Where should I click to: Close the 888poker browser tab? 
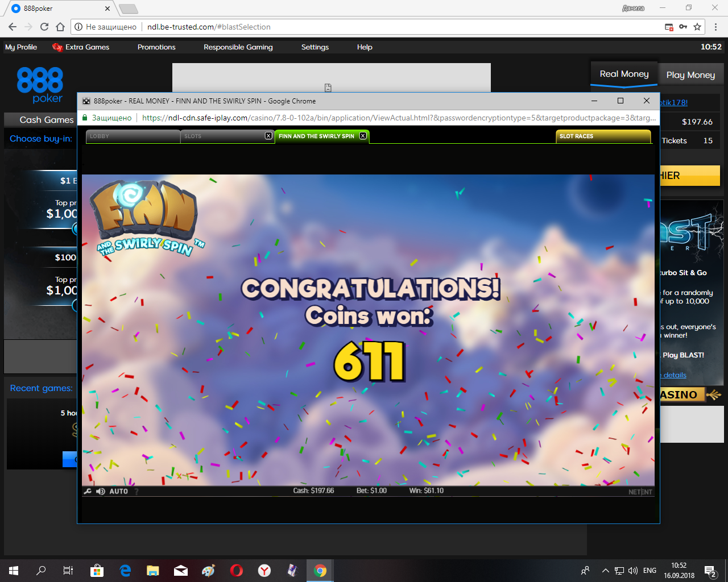[107, 9]
